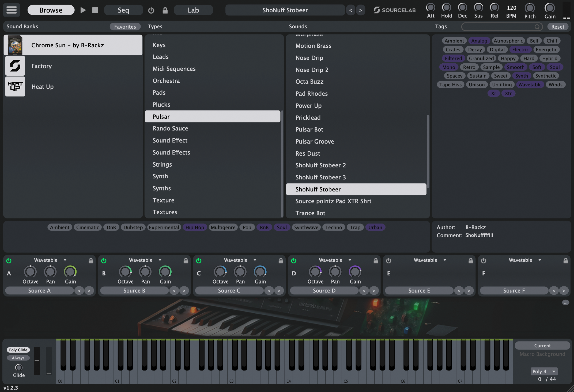Toggle the sequencer power icon
The height and width of the screenshot is (392, 574).
coord(151,10)
